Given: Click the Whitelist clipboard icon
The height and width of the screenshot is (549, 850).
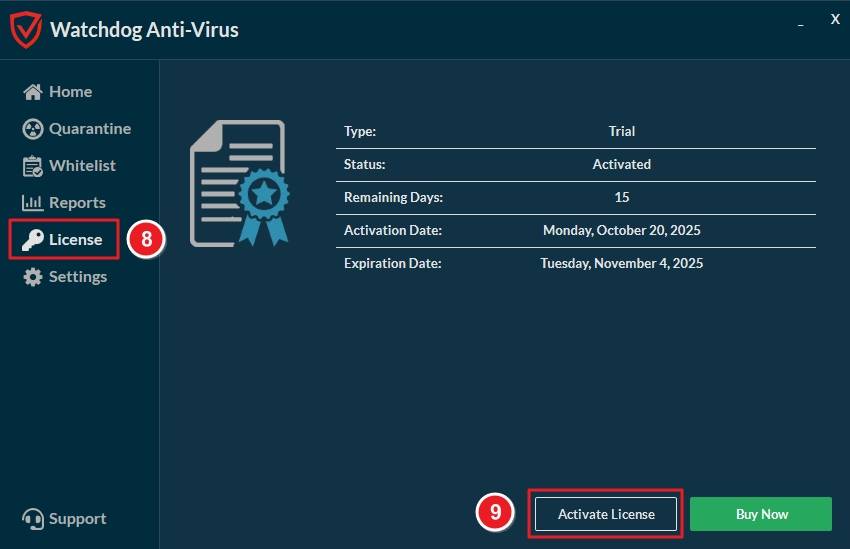Looking at the screenshot, I should tap(33, 166).
